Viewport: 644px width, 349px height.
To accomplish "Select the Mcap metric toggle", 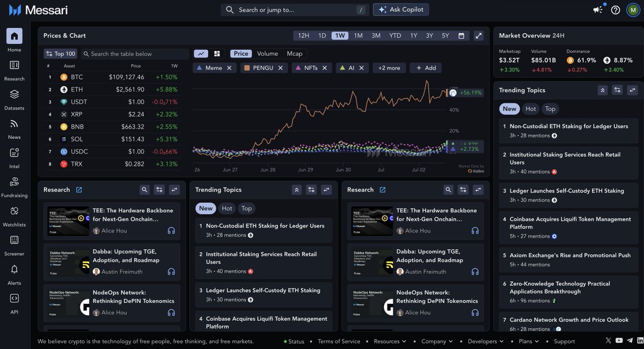I will coord(295,54).
